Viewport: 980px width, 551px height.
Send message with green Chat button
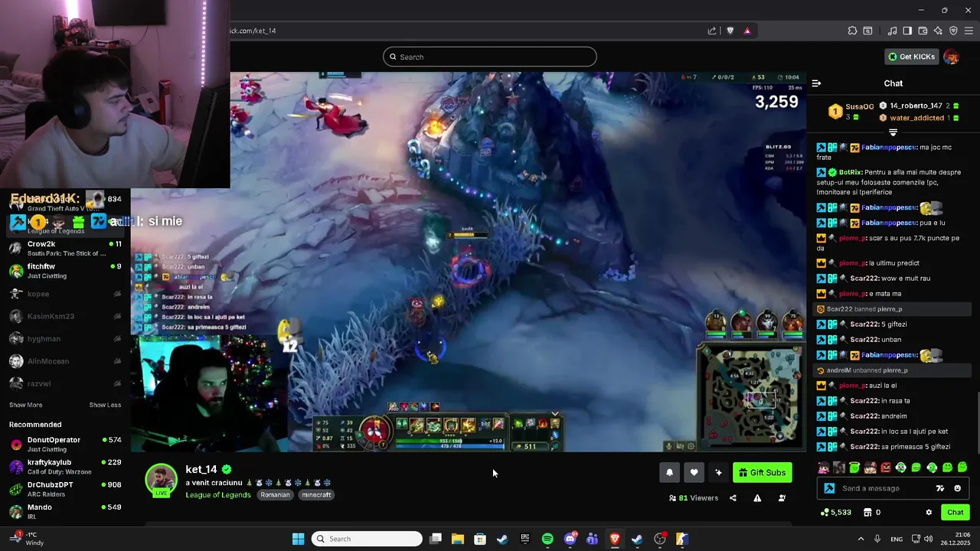[955, 512]
